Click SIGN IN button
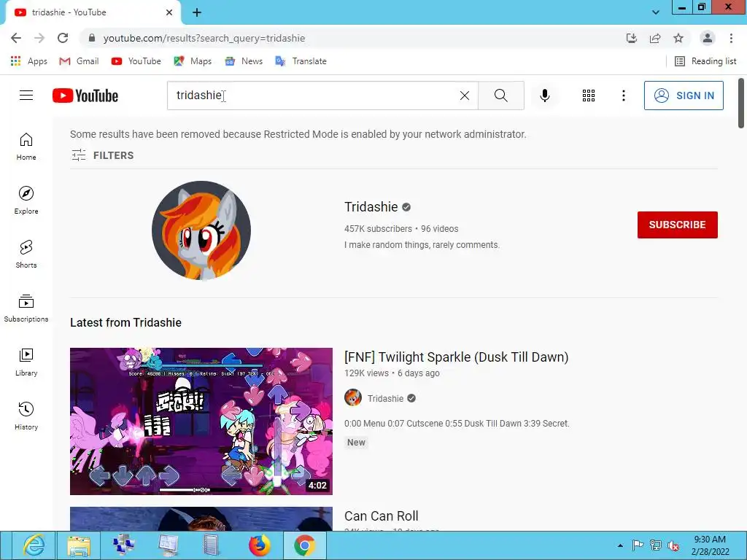Image resolution: width=747 pixels, height=560 pixels. point(684,96)
